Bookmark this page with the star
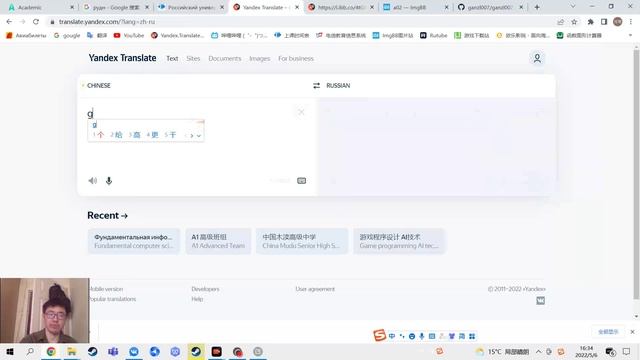 click(x=574, y=22)
